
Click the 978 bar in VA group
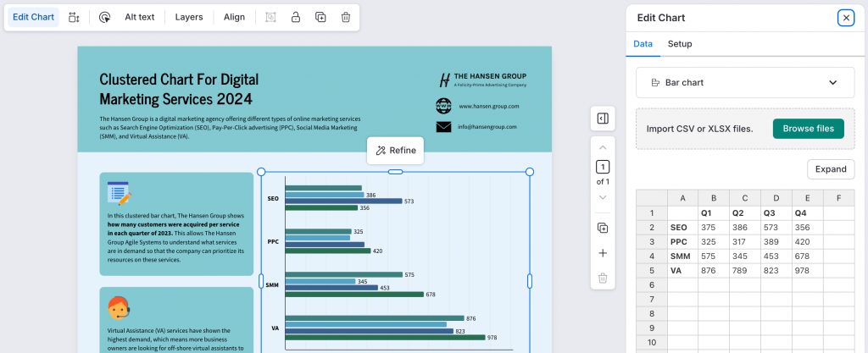386,337
